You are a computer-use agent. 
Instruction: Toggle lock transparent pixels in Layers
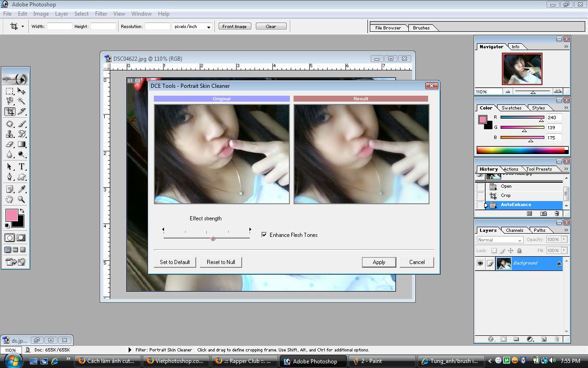pos(494,251)
